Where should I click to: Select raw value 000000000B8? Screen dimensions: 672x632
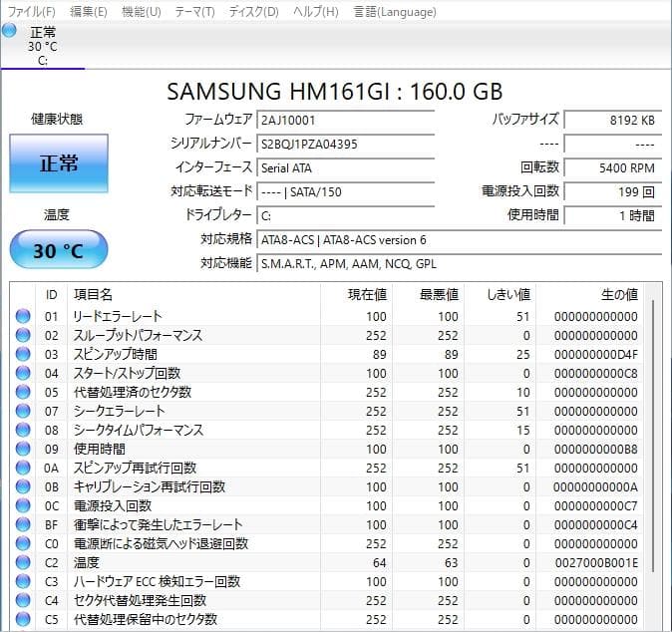(x=595, y=449)
